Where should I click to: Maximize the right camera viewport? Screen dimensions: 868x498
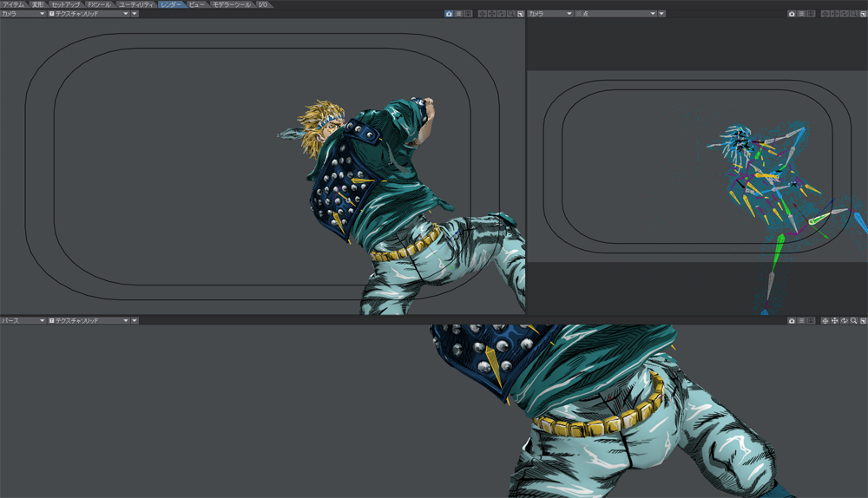coord(863,14)
